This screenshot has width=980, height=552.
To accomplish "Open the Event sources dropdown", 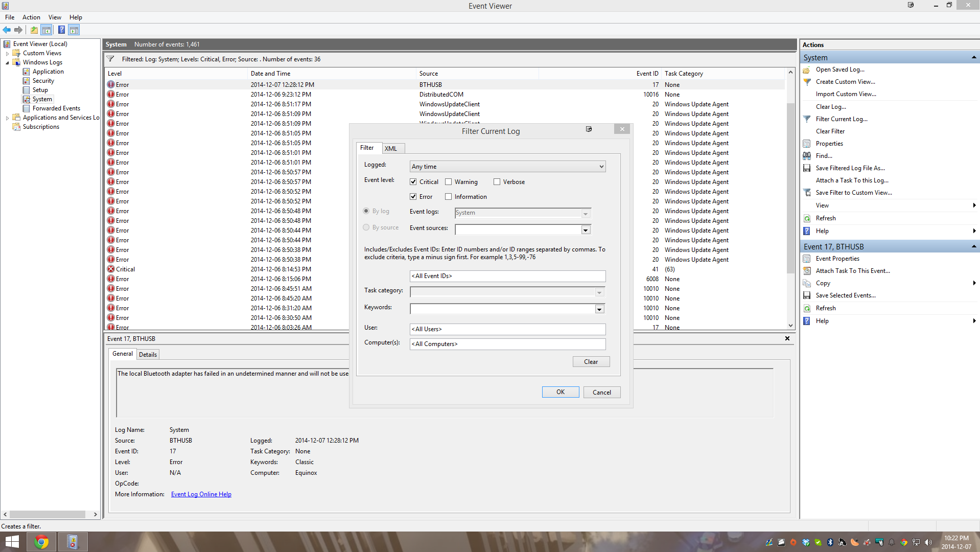I will 586,230.
